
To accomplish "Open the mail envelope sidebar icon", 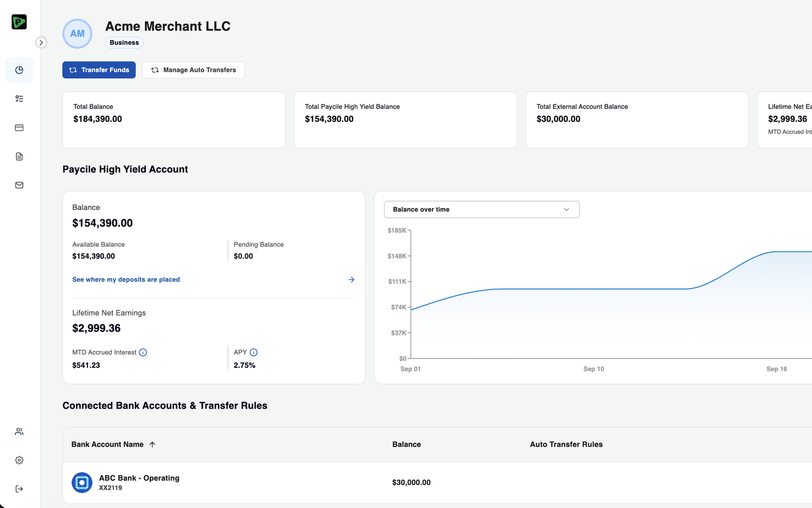I will [x=19, y=185].
